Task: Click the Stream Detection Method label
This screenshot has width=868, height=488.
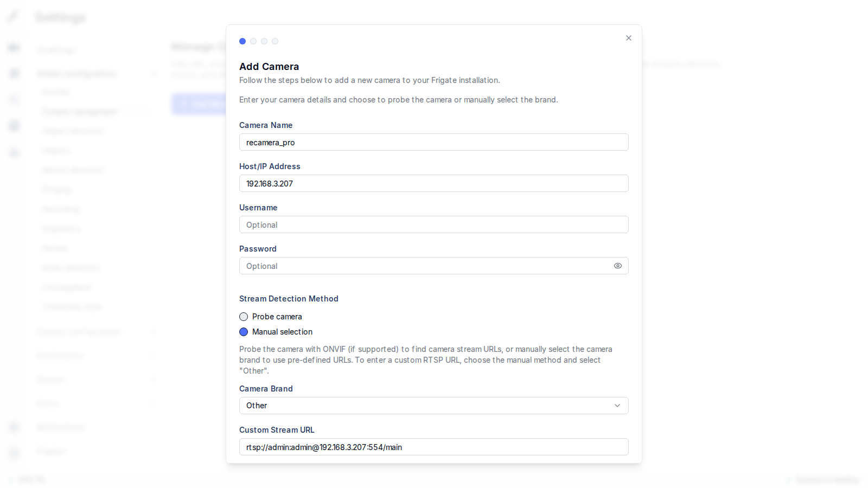Action: (x=289, y=299)
